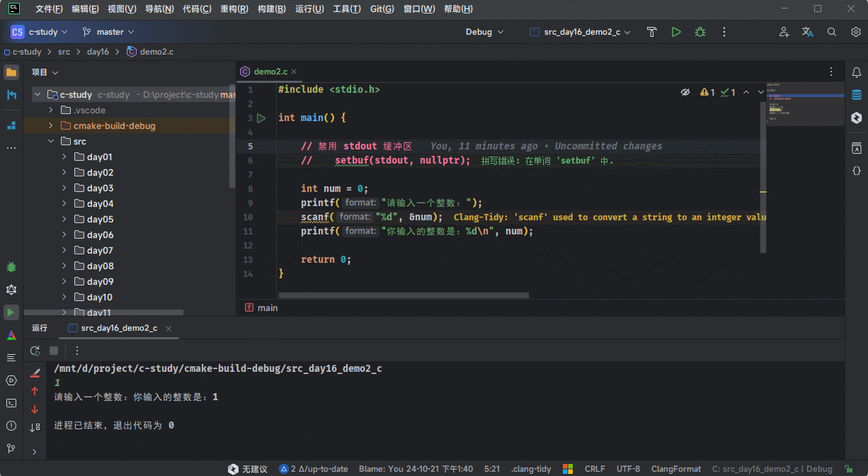Click the UTF-8 encoding button
This screenshot has width=868, height=476.
pyautogui.click(x=628, y=469)
